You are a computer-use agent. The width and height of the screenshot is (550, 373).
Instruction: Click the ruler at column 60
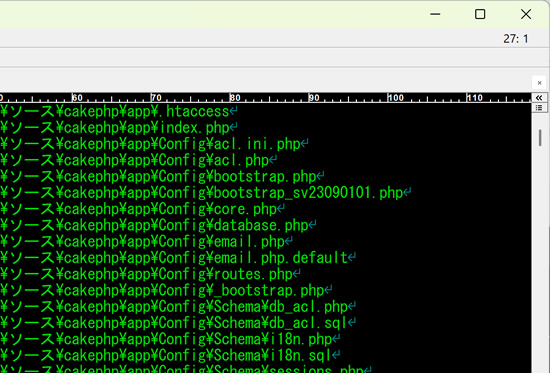point(78,98)
